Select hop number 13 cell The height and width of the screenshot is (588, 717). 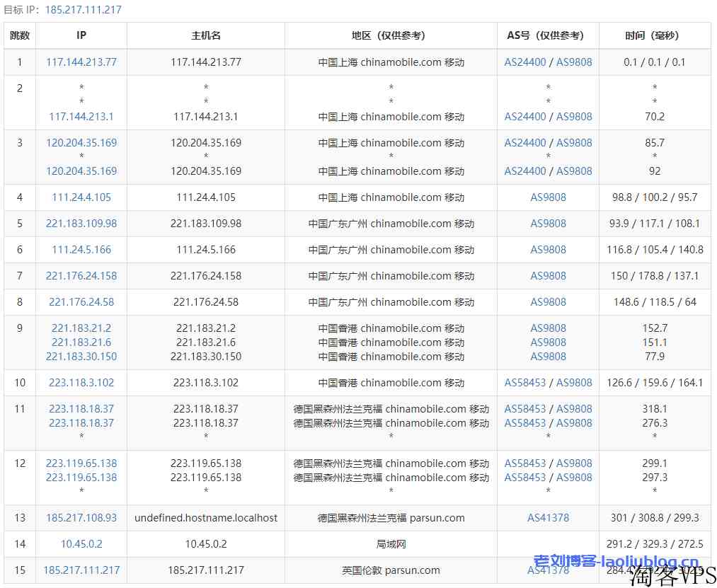(20, 518)
